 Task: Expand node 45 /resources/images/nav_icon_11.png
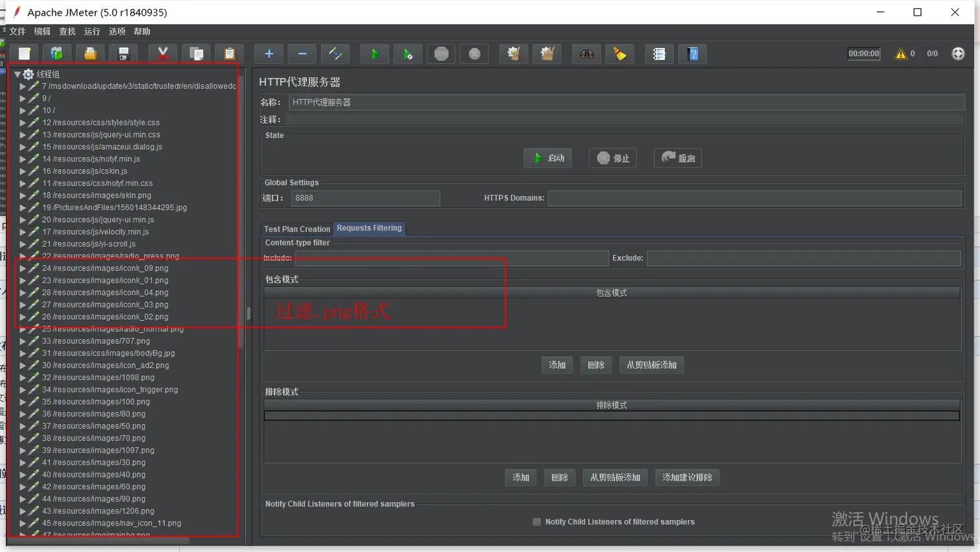click(23, 523)
